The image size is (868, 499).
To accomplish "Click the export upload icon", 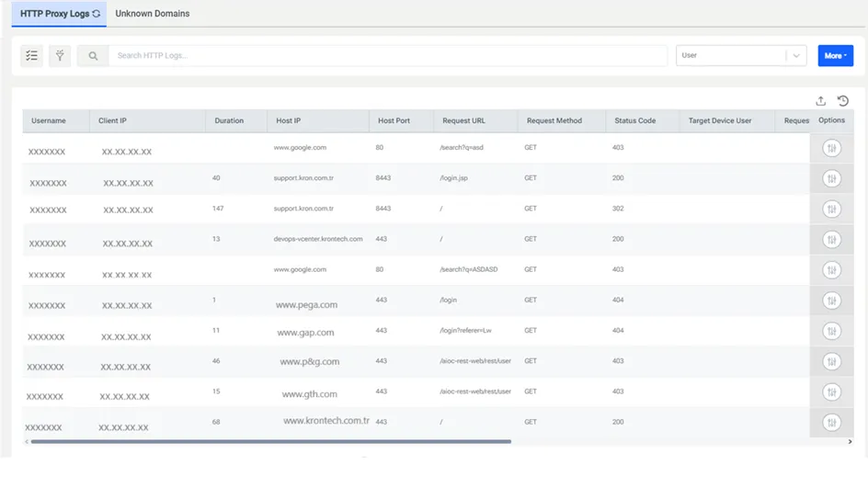I will click(x=820, y=101).
